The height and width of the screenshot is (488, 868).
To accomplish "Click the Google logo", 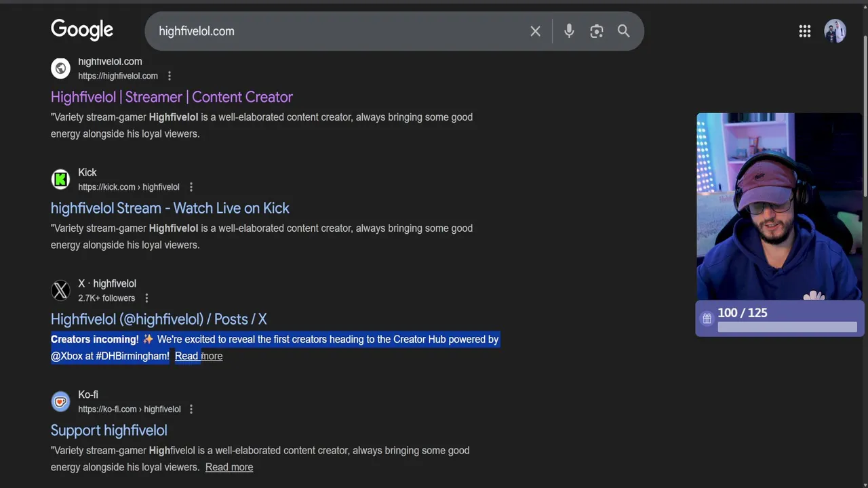I will click(82, 30).
